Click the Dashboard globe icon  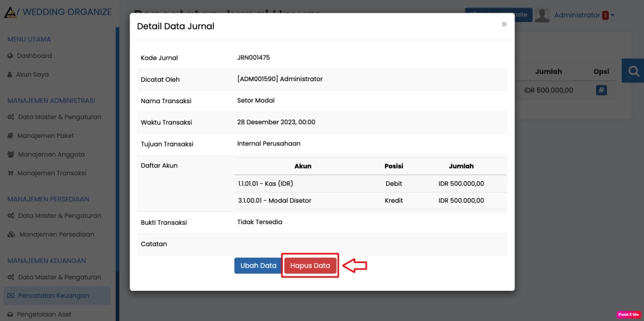10,56
